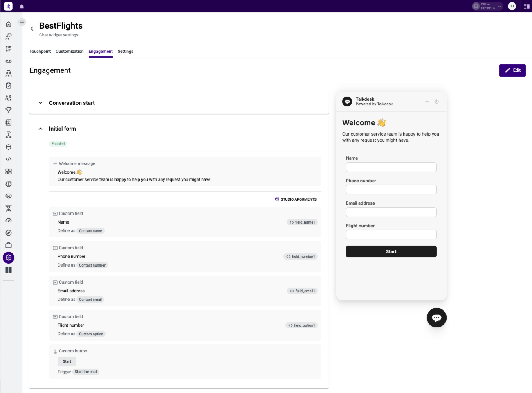Open the layout panels sidebar icon
The width and height of the screenshot is (532, 393).
(x=9, y=270)
